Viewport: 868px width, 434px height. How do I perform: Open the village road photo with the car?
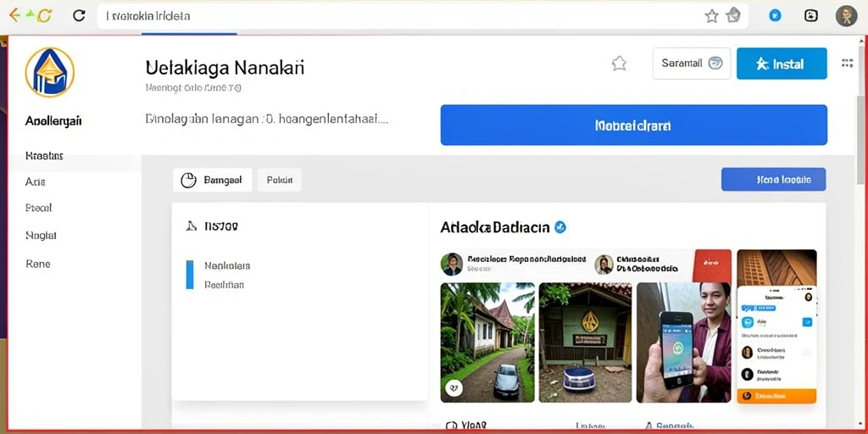pyautogui.click(x=487, y=342)
